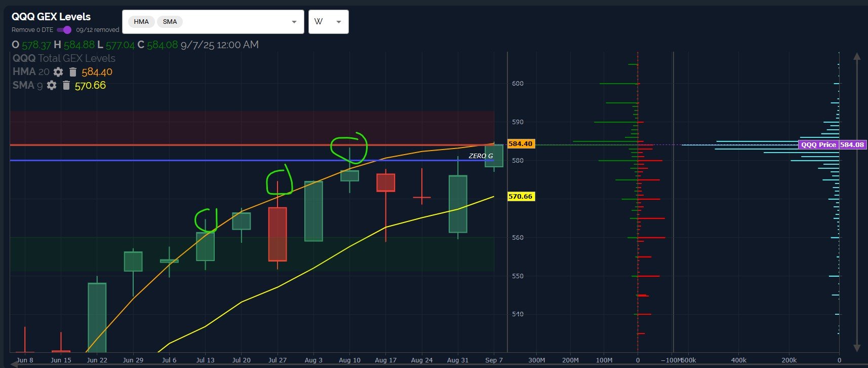The height and width of the screenshot is (368, 868).
Task: Select the red Jul 27 candle
Action: [x=278, y=234]
